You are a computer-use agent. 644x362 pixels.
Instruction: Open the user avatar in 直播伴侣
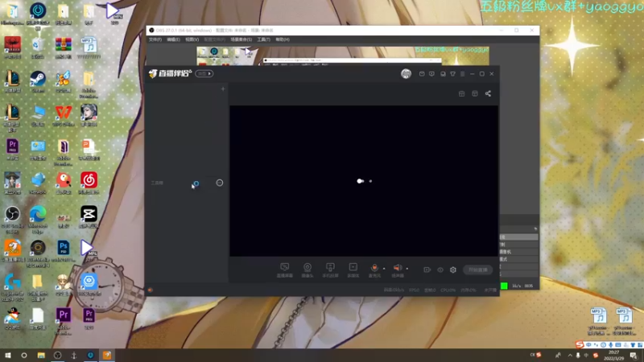(407, 73)
